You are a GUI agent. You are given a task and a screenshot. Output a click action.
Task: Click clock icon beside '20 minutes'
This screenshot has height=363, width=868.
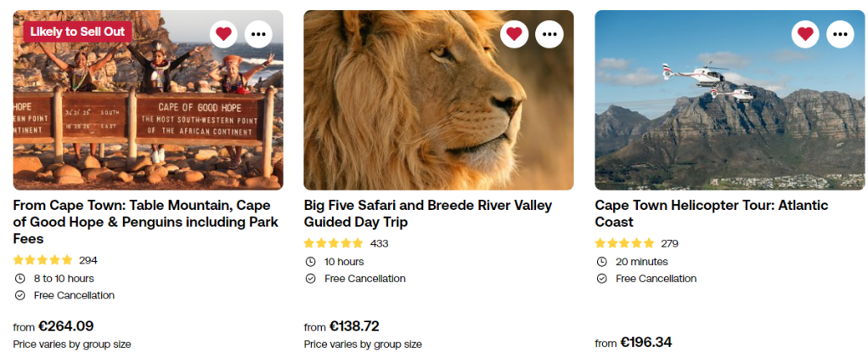click(x=601, y=262)
